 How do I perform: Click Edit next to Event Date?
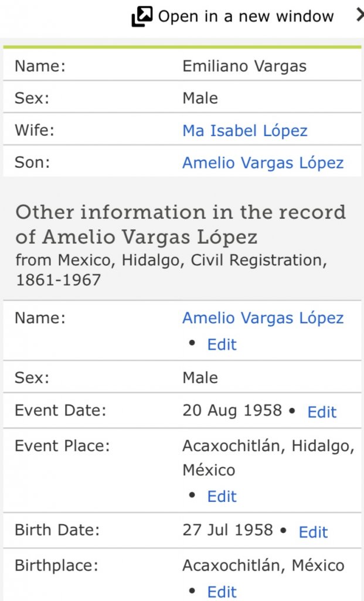(322, 412)
